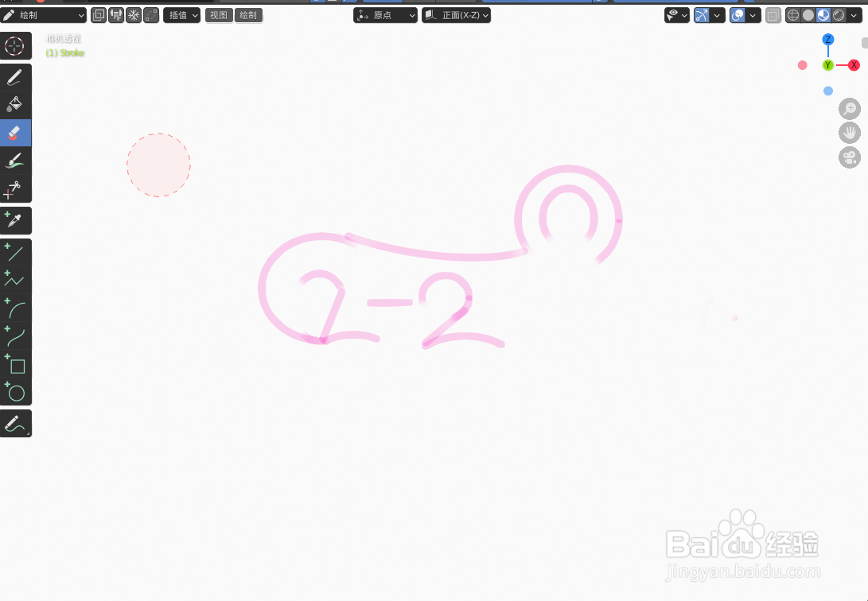Image resolution: width=868 pixels, height=601 pixels.
Task: Open the 绘制 menu next to 视图
Action: coord(248,14)
